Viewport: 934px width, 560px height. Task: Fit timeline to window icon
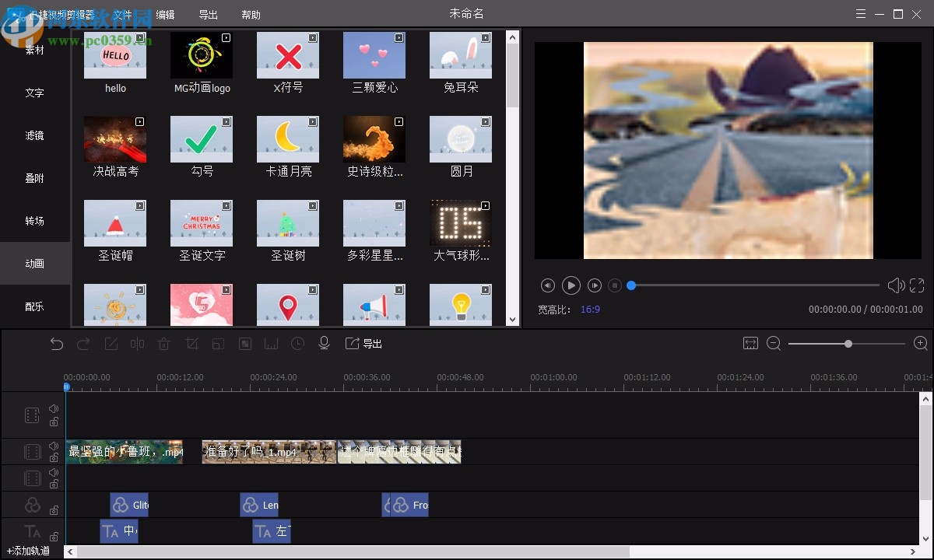(750, 343)
